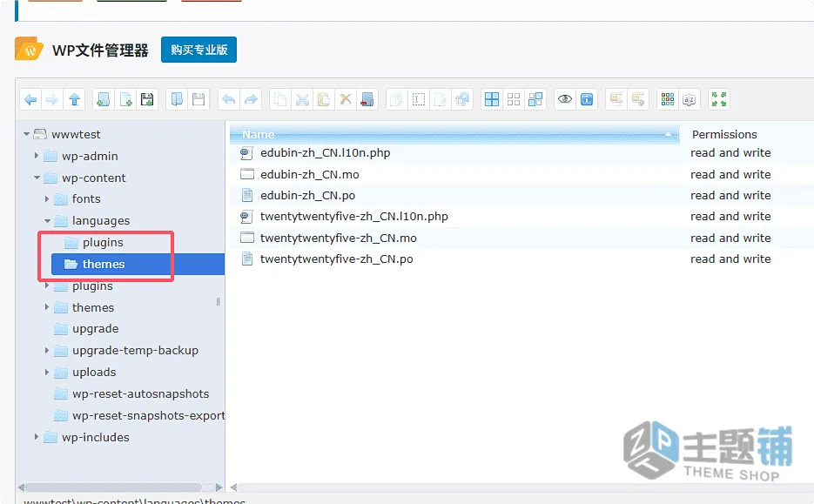Click the 购买专业版 button
Image resolution: width=814 pixels, height=504 pixels.
pos(198,50)
